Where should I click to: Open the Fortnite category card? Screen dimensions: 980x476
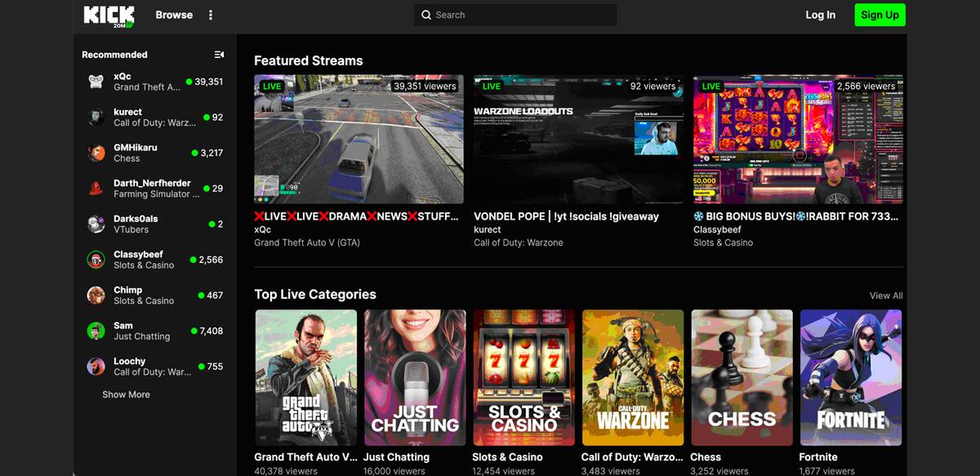pos(851,377)
